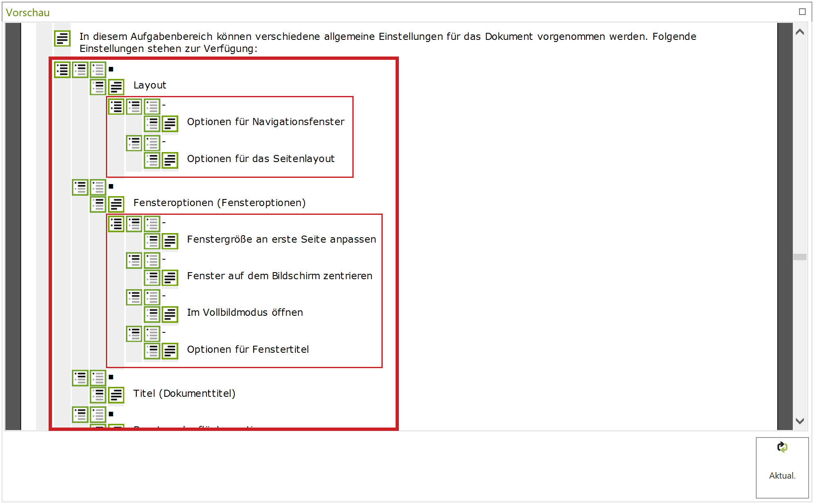Click the text Optionen für Fenstertitel

(x=248, y=349)
